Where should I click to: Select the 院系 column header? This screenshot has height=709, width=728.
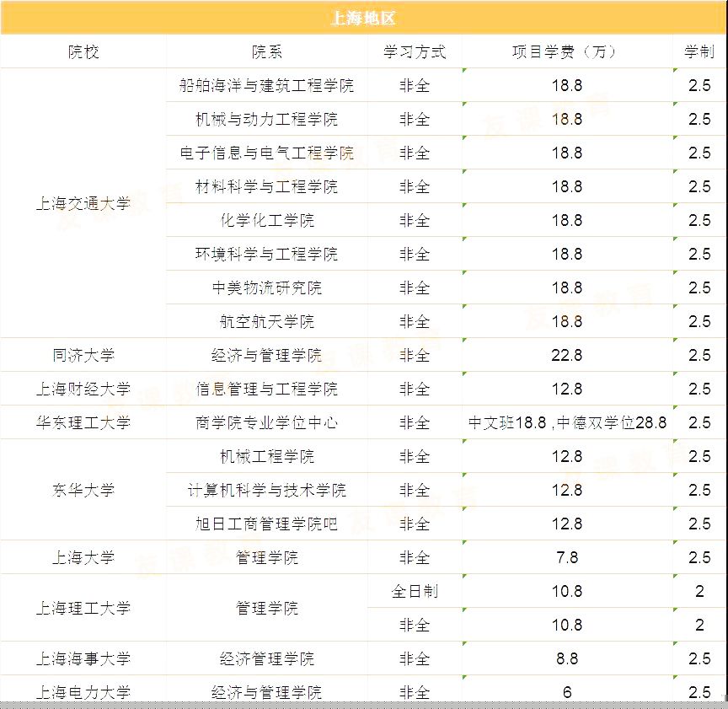click(x=267, y=52)
